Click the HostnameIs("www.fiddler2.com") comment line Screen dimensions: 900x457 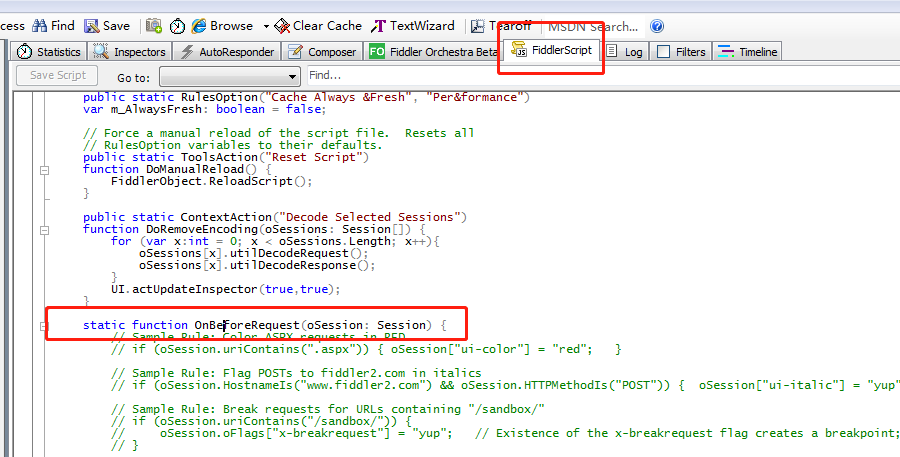[505, 385]
